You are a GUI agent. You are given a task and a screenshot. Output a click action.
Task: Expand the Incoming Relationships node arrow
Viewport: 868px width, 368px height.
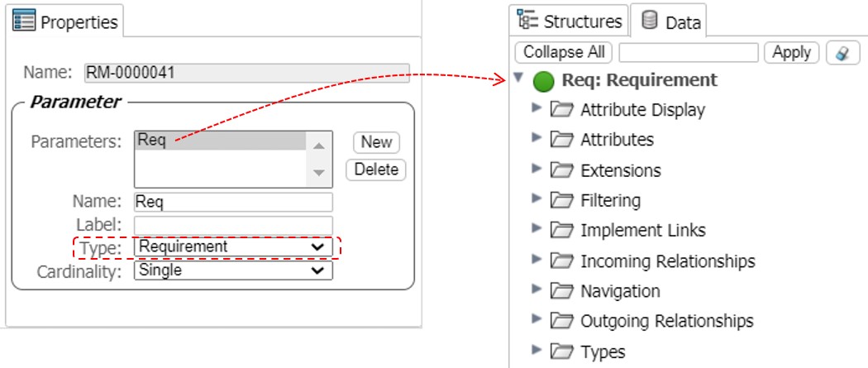tap(537, 260)
